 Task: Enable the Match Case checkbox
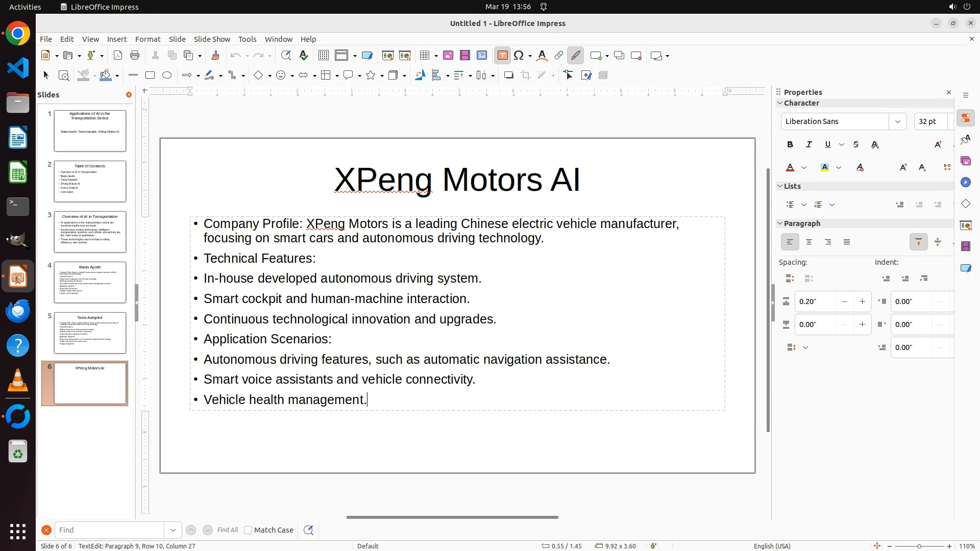[248, 530]
